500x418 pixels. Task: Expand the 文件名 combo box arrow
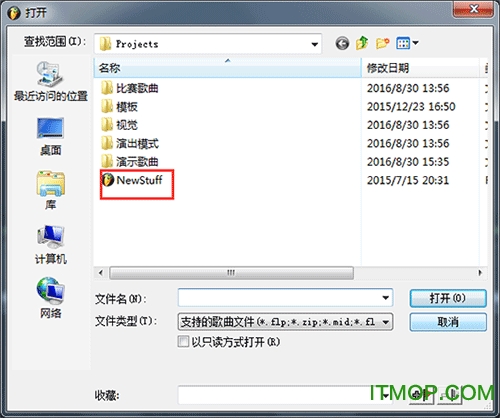point(385,298)
